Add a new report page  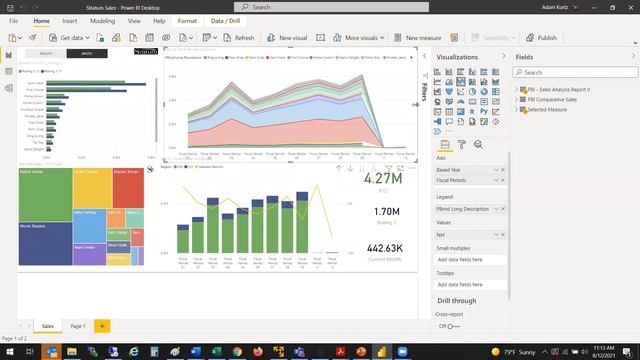102,326
